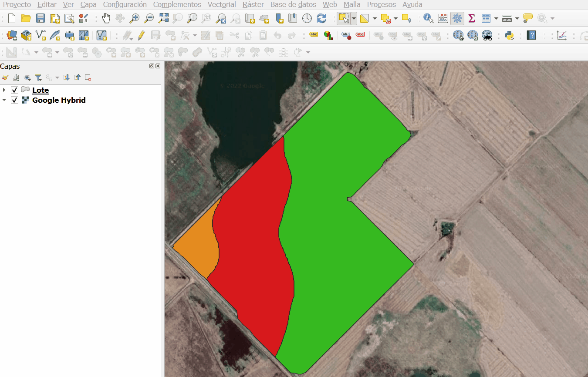Expand the Lote layer tree node
Screen dimensions: 588x377
click(4, 90)
